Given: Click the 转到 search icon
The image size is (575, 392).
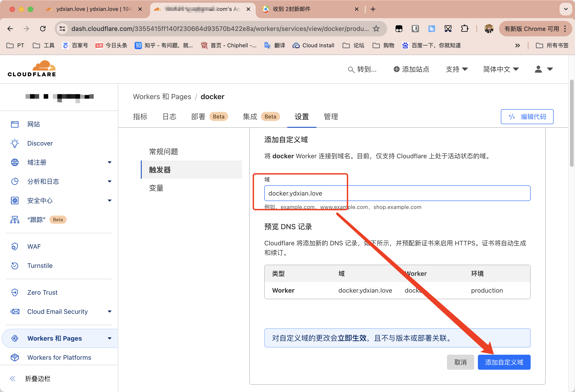Looking at the screenshot, I should (x=351, y=70).
